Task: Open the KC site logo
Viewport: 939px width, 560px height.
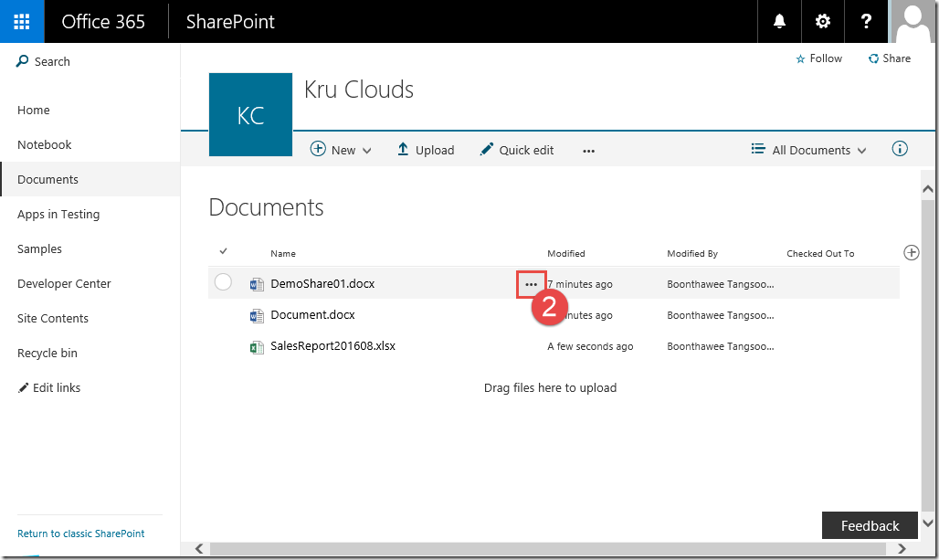Action: [x=250, y=114]
